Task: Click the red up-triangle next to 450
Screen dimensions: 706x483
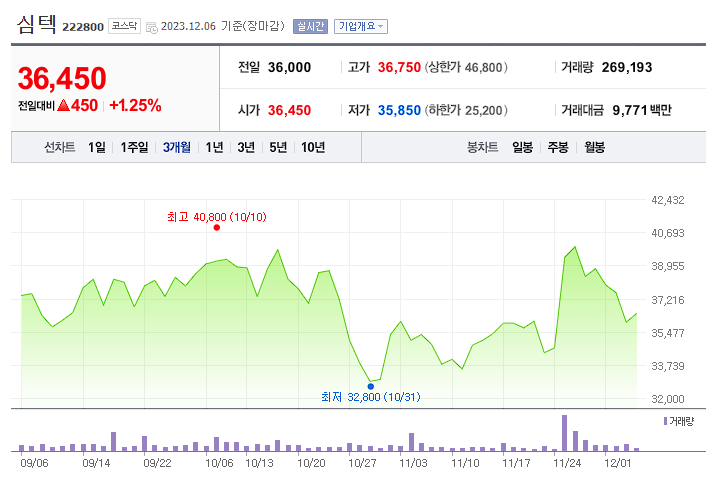Action: point(63,105)
